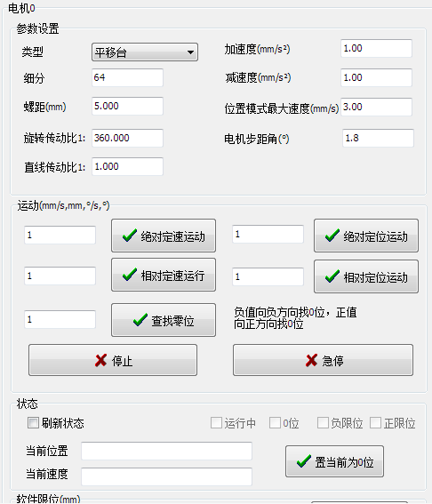Click the green check on 绝对定速运动

(130, 236)
